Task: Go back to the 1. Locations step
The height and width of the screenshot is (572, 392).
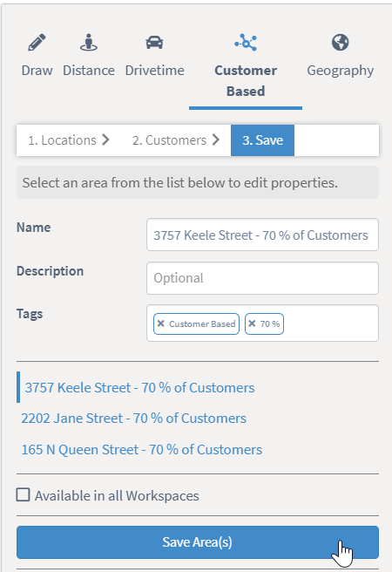Action: 63,140
